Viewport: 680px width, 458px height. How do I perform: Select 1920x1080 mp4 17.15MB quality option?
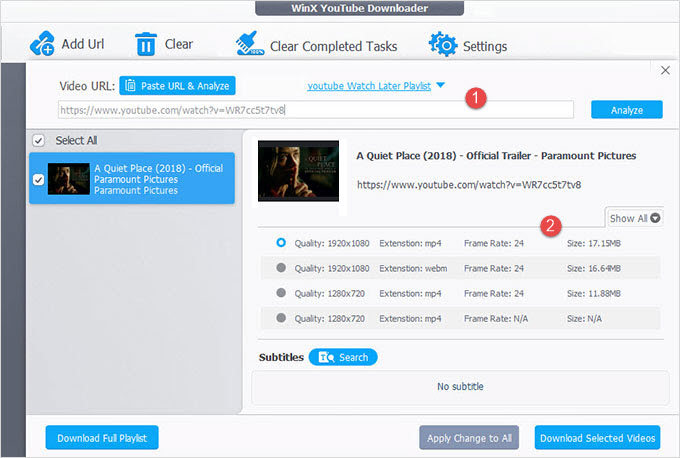tap(281, 242)
